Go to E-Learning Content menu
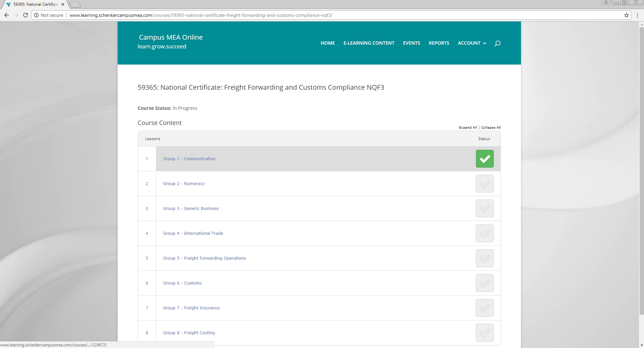The width and height of the screenshot is (644, 348). tap(369, 43)
